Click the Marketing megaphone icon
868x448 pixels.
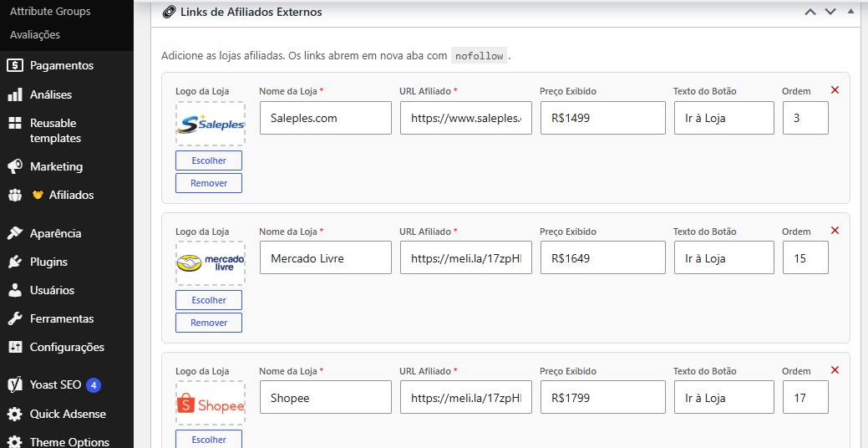click(x=15, y=166)
